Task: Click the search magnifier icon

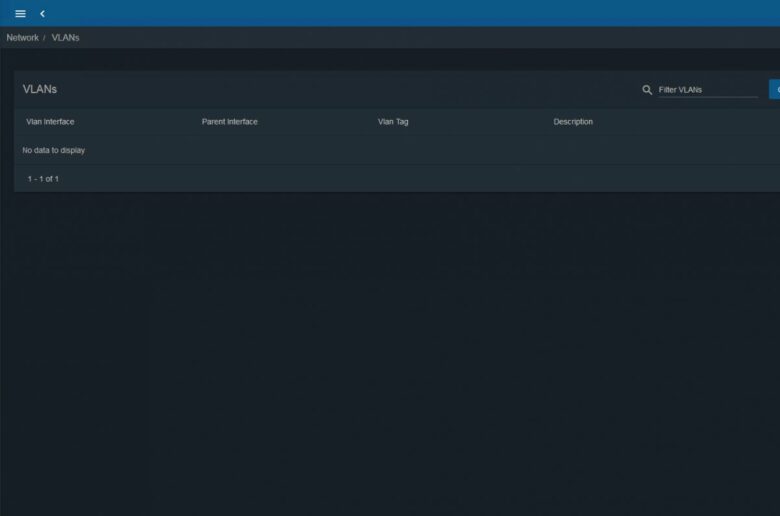Action: point(647,90)
